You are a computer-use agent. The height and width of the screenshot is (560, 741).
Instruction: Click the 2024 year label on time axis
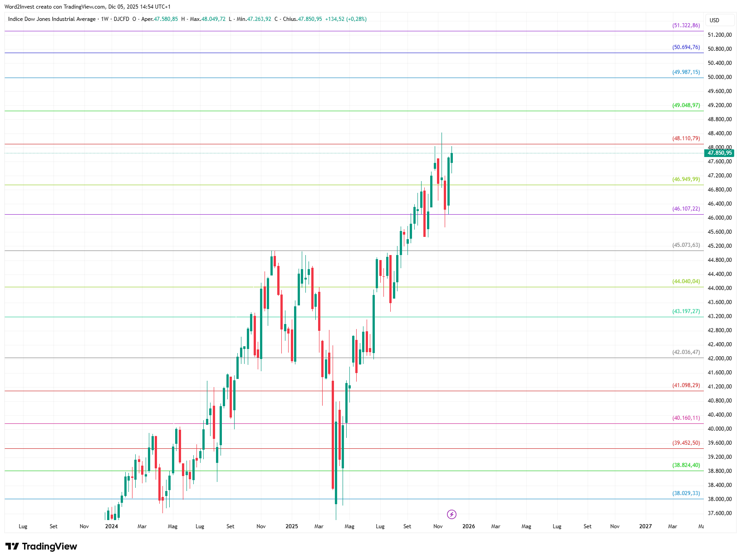pos(111,526)
